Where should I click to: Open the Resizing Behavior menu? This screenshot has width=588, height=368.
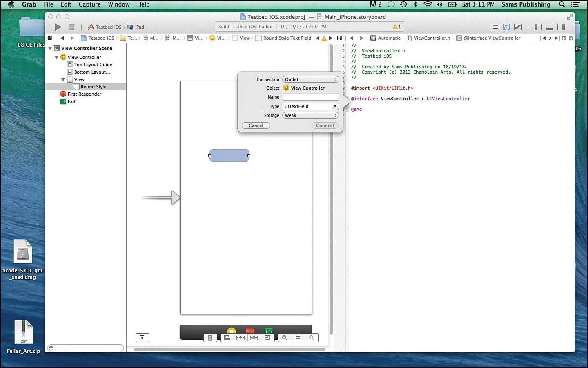pos(267,338)
